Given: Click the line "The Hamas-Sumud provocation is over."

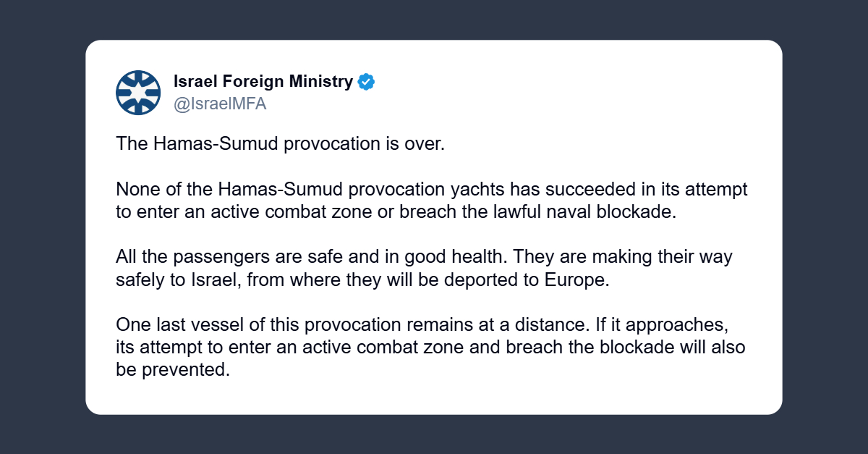Looking at the screenshot, I should tap(279, 143).
